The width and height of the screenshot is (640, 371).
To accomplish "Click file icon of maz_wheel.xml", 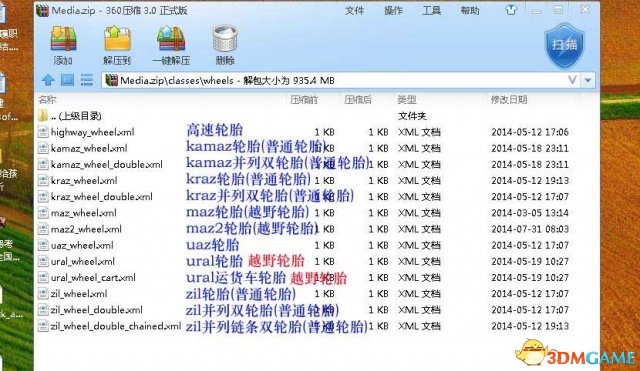I will [x=43, y=213].
